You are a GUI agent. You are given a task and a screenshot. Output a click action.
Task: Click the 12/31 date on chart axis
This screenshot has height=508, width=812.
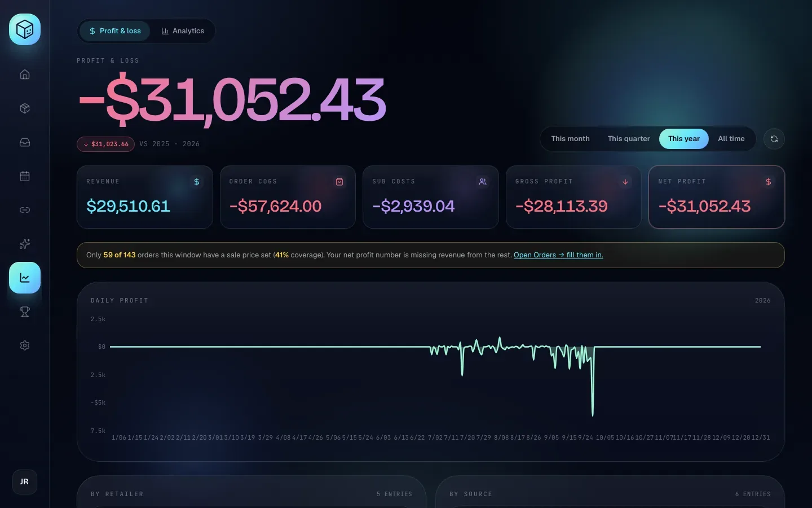(x=761, y=437)
